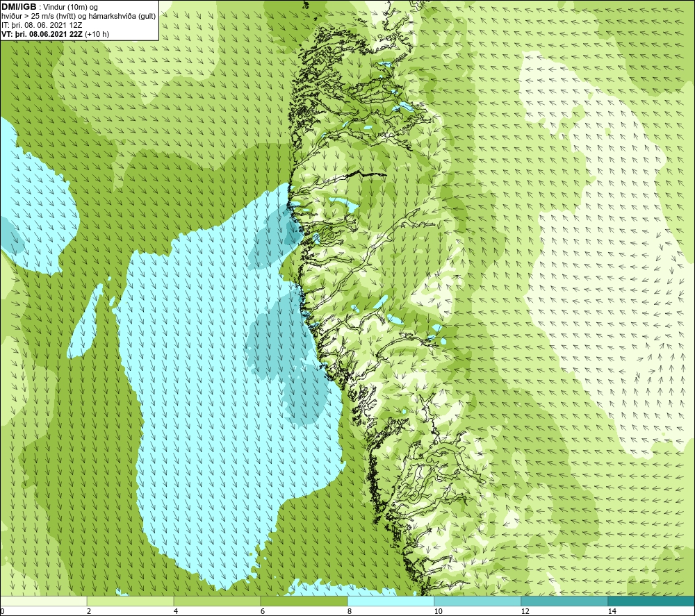Screen dimensions: 695x616
Task: Click the "hviður > 25 m/s" description line
Action: tap(79, 16)
